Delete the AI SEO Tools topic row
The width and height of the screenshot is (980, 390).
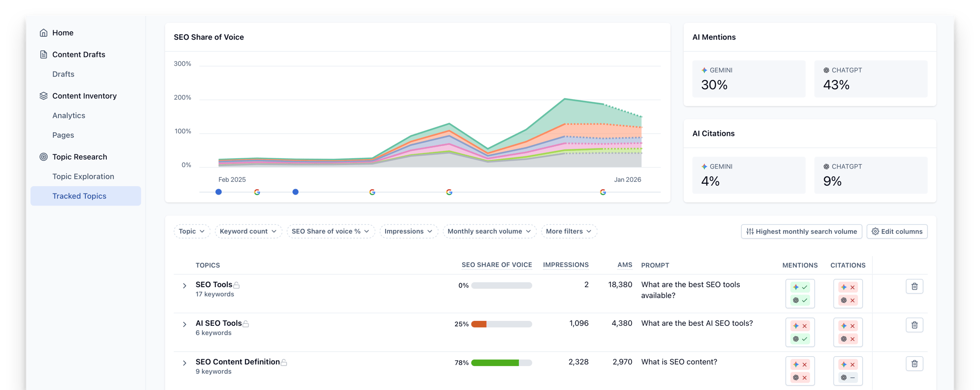tap(914, 325)
